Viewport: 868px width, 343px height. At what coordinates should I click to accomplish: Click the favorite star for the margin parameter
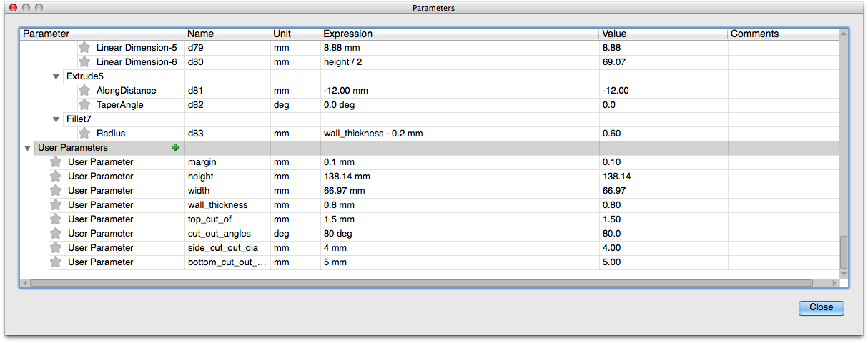[x=56, y=162]
